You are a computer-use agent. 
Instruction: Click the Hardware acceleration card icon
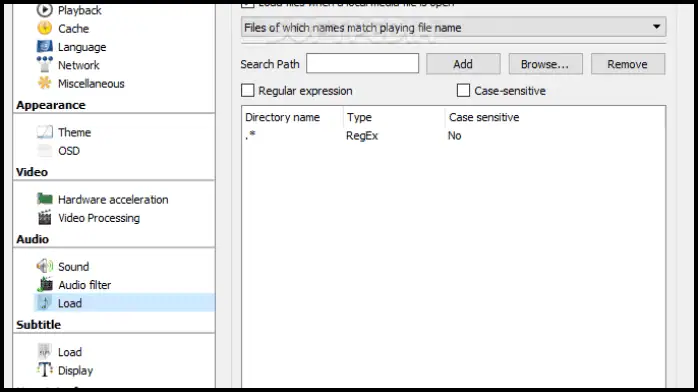[45, 199]
